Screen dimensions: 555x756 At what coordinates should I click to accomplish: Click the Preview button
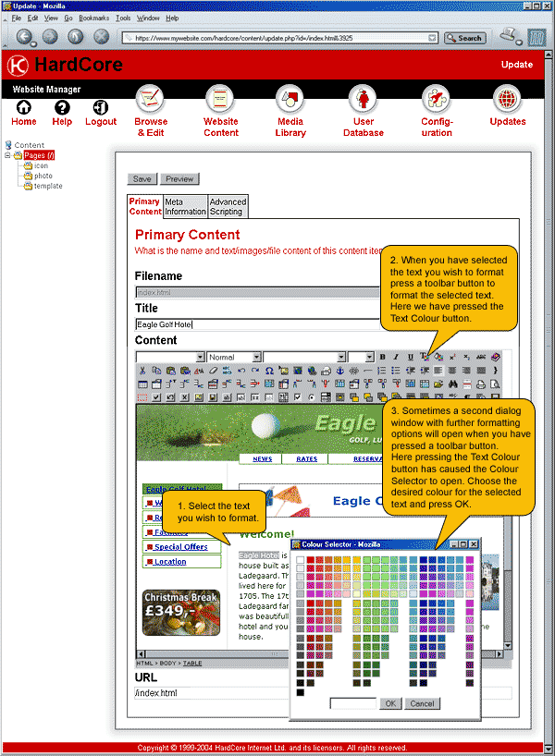179,179
